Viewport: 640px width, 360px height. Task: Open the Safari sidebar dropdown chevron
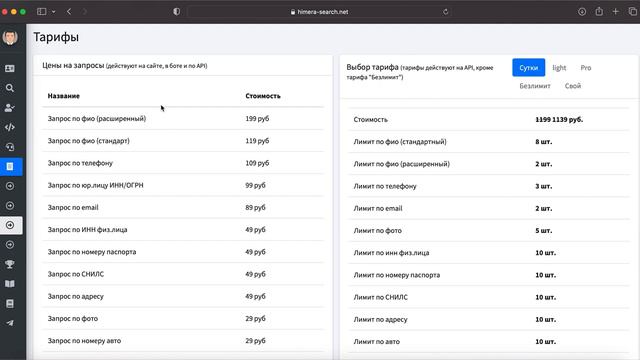click(x=53, y=12)
